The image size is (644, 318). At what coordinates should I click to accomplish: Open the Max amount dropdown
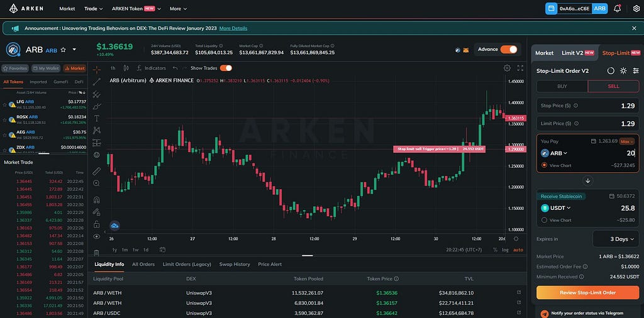pyautogui.click(x=627, y=141)
